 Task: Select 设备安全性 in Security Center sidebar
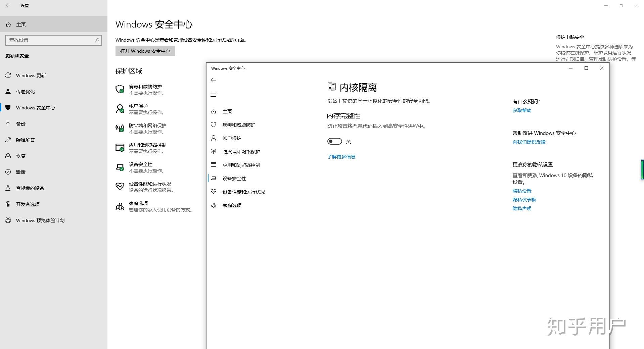(234, 179)
